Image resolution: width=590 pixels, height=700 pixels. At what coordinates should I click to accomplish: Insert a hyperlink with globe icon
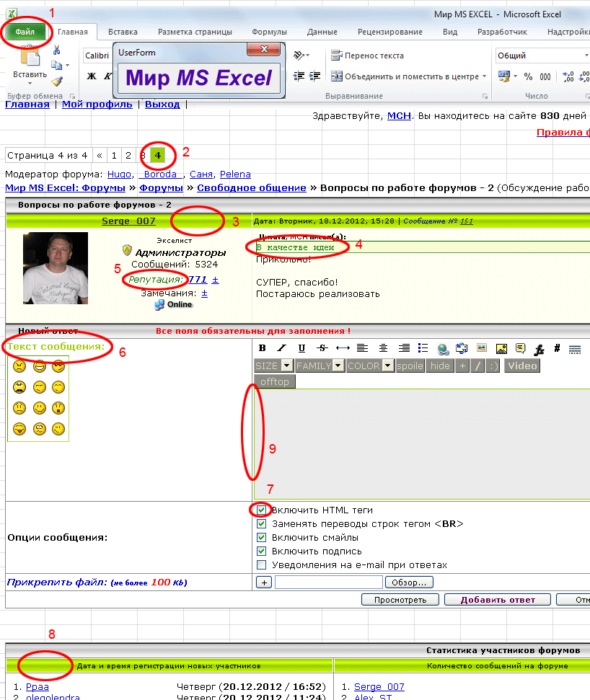click(443, 349)
